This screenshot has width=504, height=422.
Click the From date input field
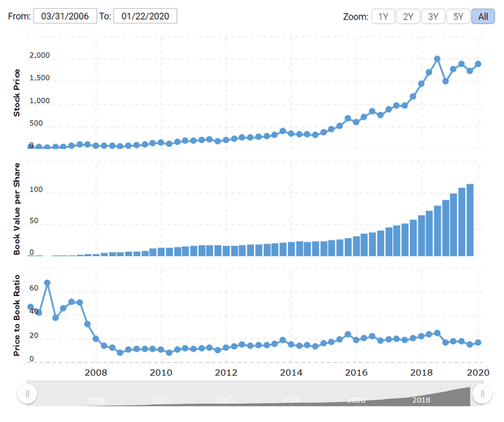pyautogui.click(x=65, y=16)
